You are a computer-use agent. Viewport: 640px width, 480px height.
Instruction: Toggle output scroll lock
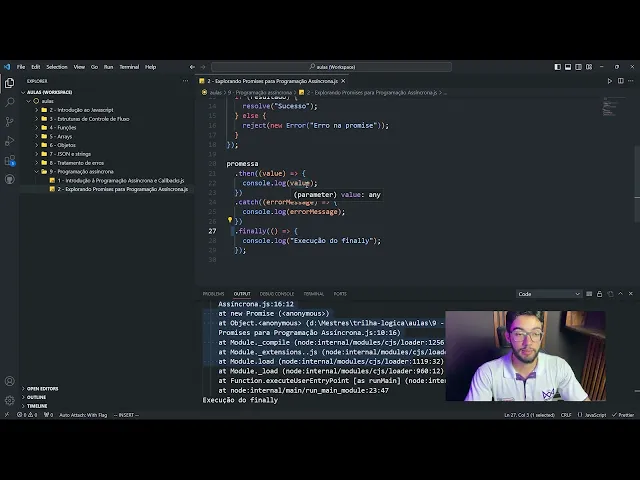[600, 294]
